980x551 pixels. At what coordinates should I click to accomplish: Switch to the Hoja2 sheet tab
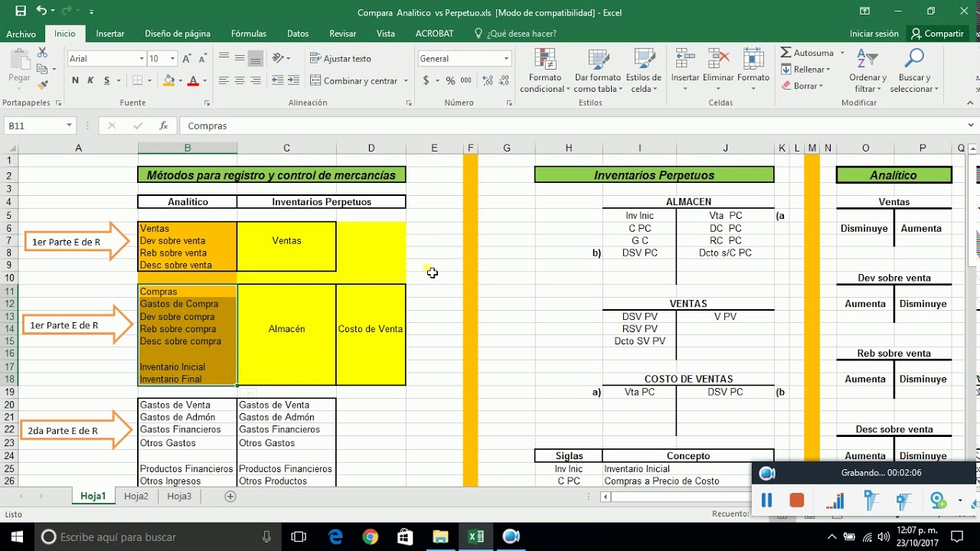[136, 496]
